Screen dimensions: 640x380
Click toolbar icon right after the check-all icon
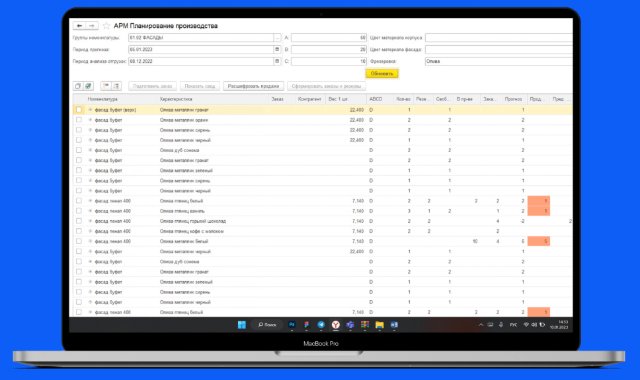tap(106, 86)
